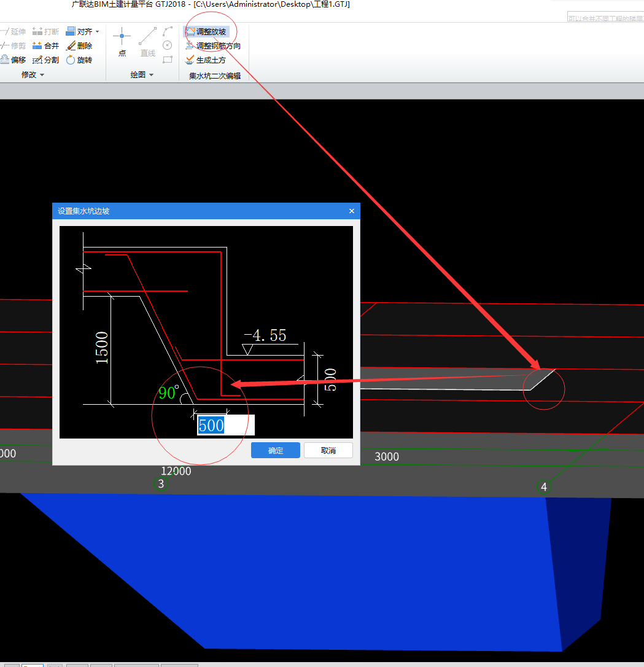644x667 pixels.
Task: Click the 取消 button
Action: click(328, 450)
